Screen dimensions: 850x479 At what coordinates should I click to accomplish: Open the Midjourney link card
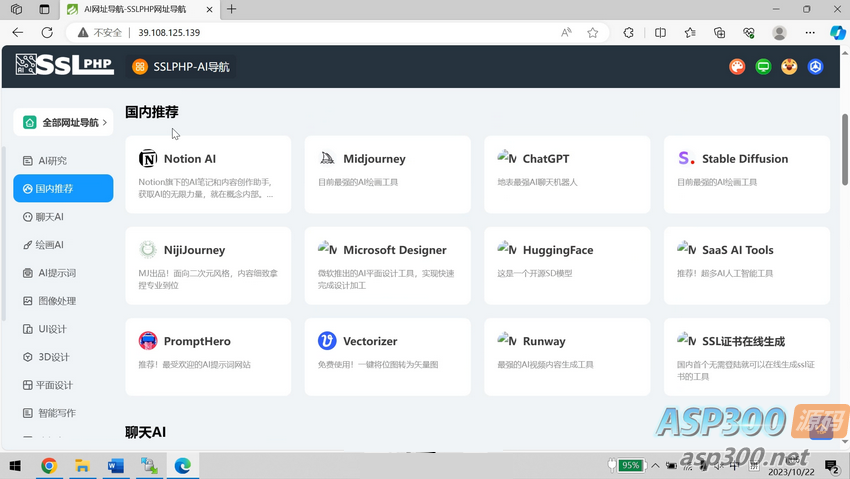[387, 174]
